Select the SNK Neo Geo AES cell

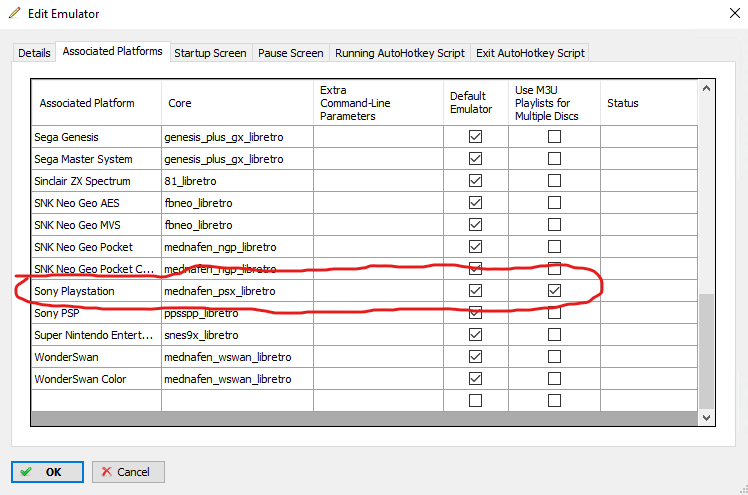[x=96, y=203]
